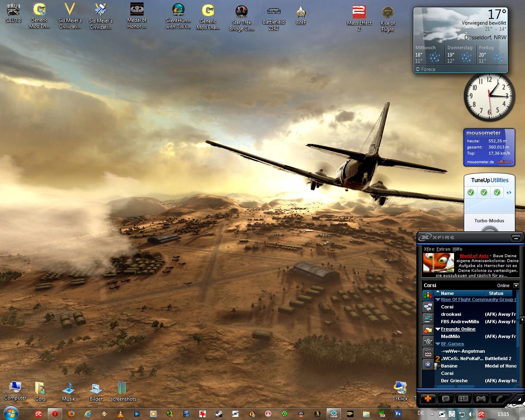Switch to Xfire servers tab
This screenshot has height=420, width=525.
[428, 318]
